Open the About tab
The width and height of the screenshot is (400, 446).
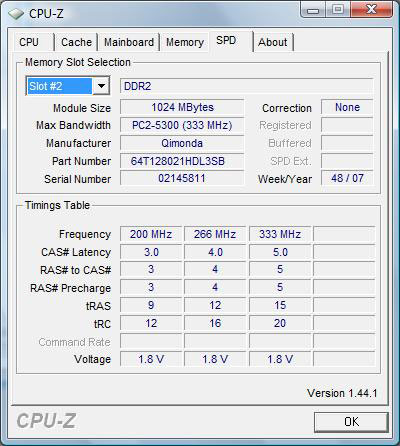273,42
